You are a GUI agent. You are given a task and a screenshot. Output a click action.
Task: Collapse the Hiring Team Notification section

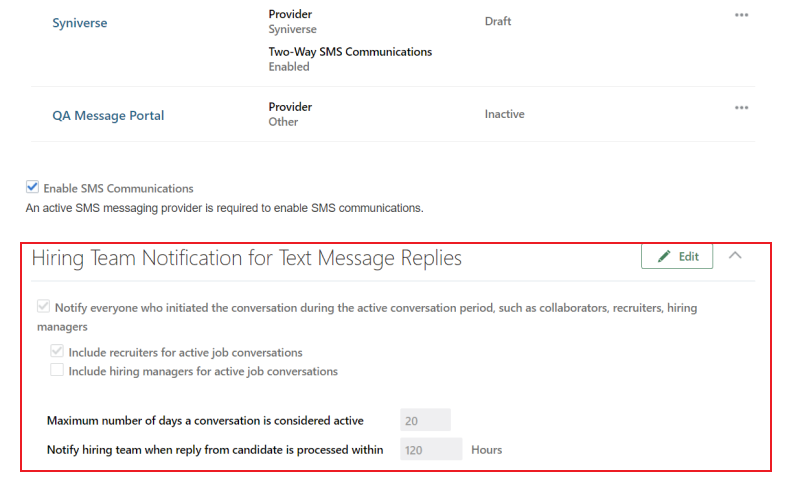[735, 256]
